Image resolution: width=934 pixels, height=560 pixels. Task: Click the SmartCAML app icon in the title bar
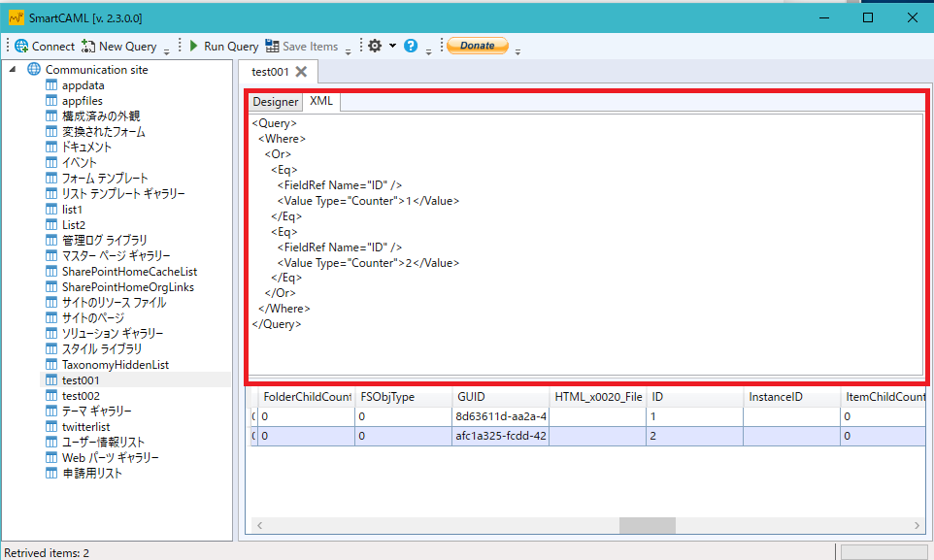(17, 17)
